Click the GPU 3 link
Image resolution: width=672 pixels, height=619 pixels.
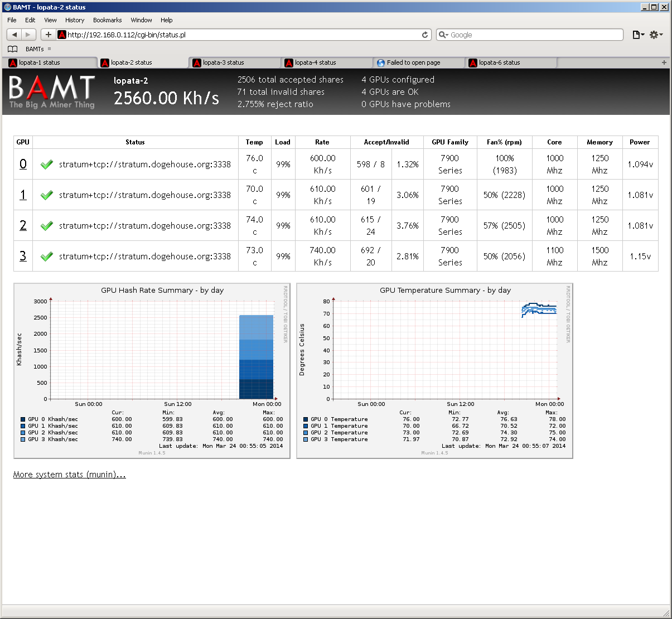[x=23, y=256]
